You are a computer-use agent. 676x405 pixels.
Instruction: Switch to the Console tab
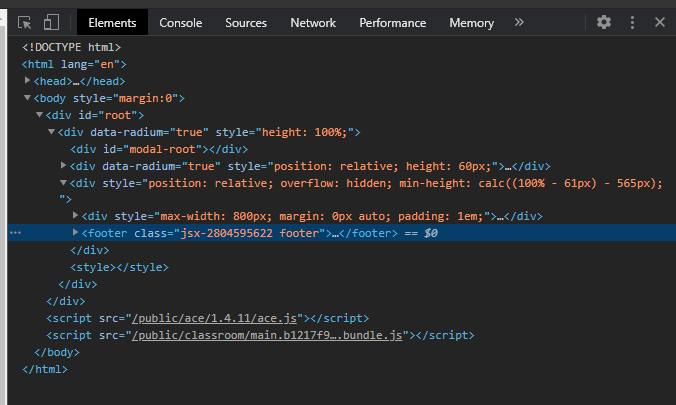(x=181, y=22)
